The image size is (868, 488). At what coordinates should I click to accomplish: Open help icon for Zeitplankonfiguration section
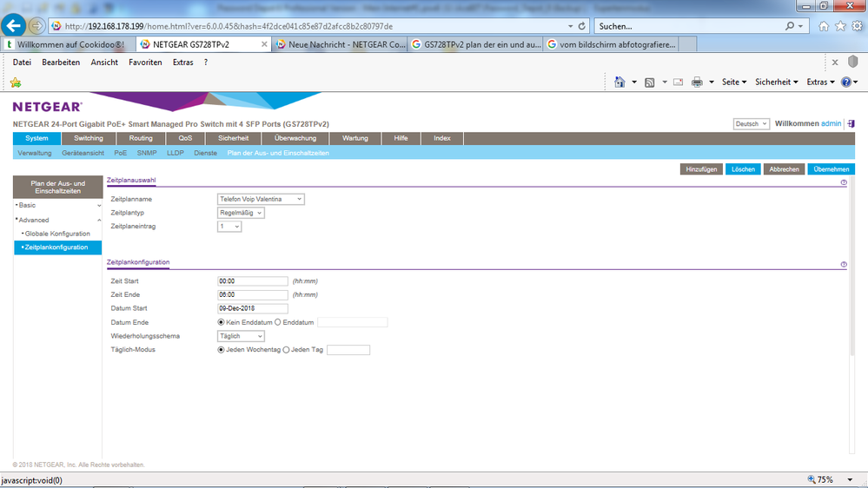844,265
